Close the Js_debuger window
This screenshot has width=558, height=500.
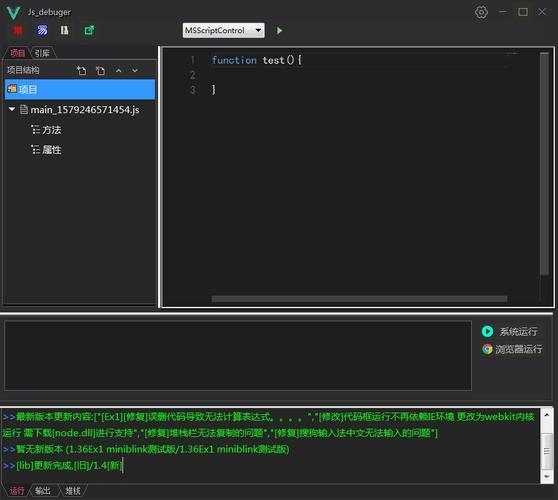pos(542,12)
